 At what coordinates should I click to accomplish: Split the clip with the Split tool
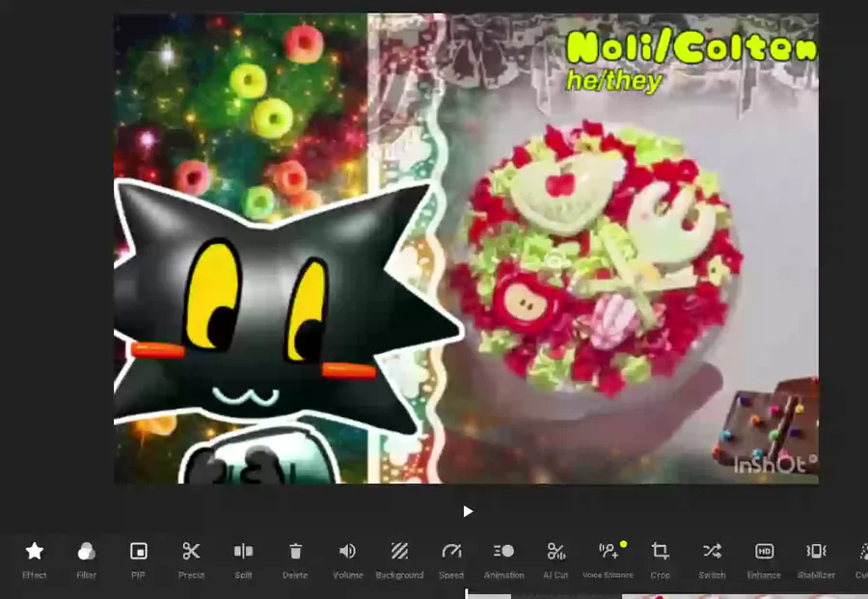coord(243,559)
